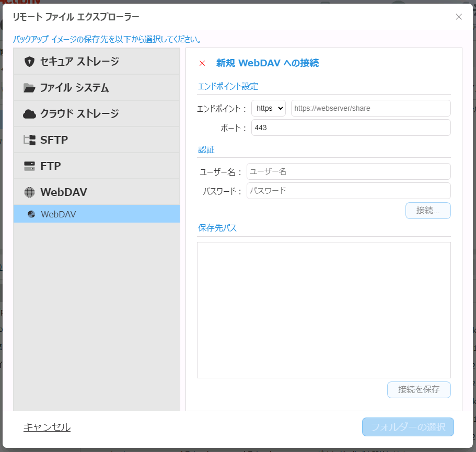
Task: Click the large globe icon beside WebDAV header
Action: tap(30, 192)
